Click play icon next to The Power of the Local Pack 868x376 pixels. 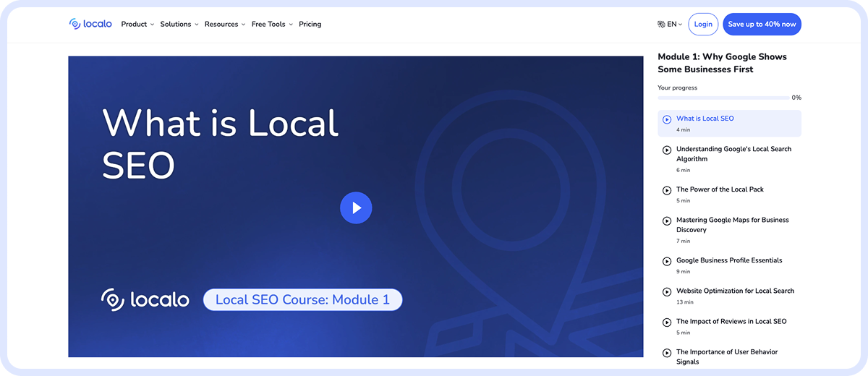click(667, 190)
